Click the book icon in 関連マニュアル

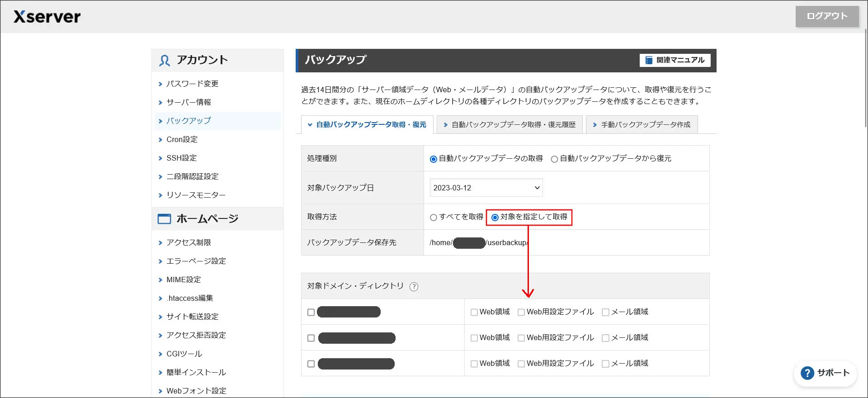click(649, 60)
